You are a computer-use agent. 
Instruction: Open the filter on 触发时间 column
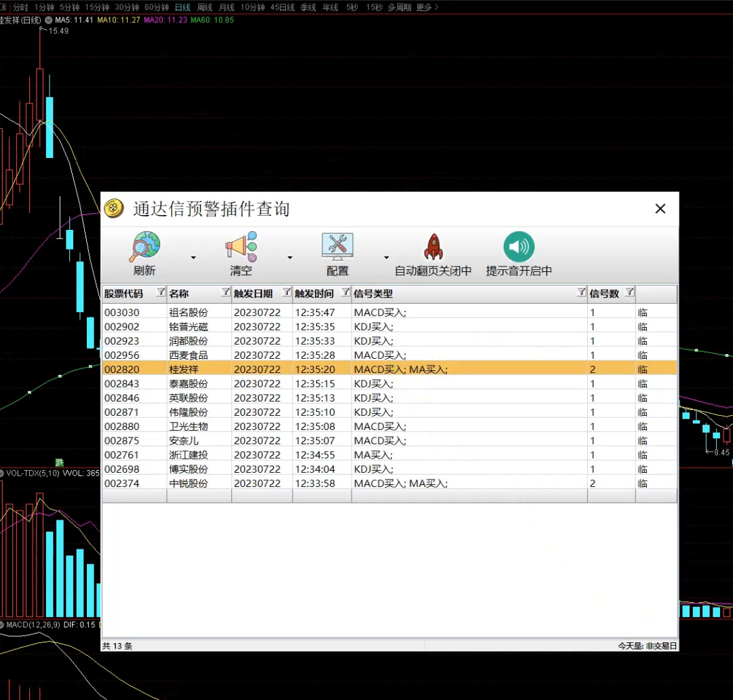[345, 292]
